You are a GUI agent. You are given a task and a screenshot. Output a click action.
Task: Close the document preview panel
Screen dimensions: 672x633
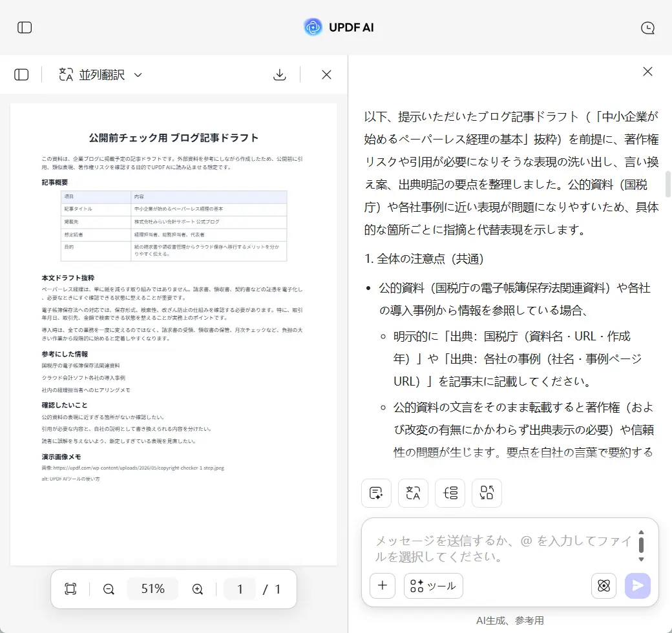point(326,74)
